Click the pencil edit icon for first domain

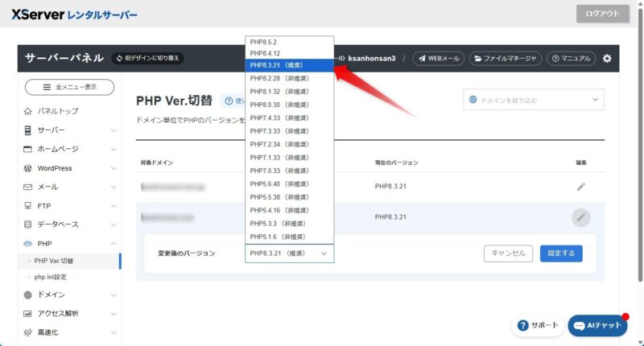tap(581, 187)
